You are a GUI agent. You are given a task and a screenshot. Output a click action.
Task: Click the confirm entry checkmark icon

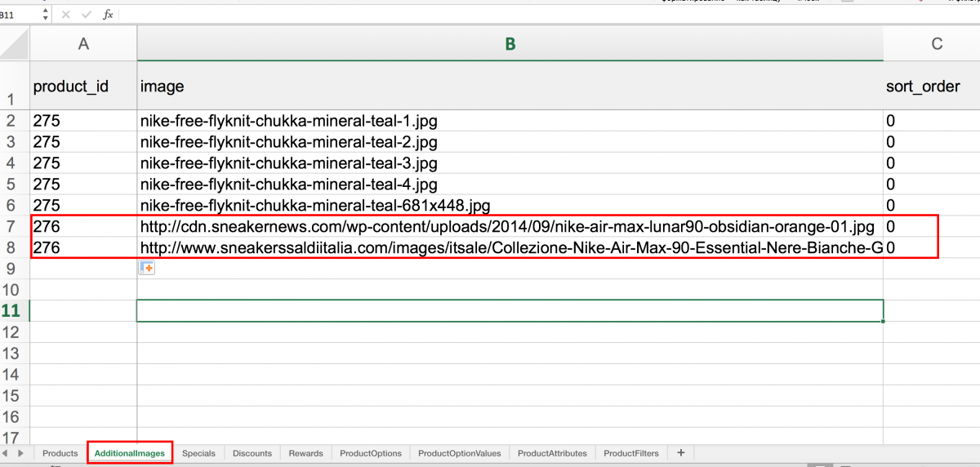click(87, 15)
